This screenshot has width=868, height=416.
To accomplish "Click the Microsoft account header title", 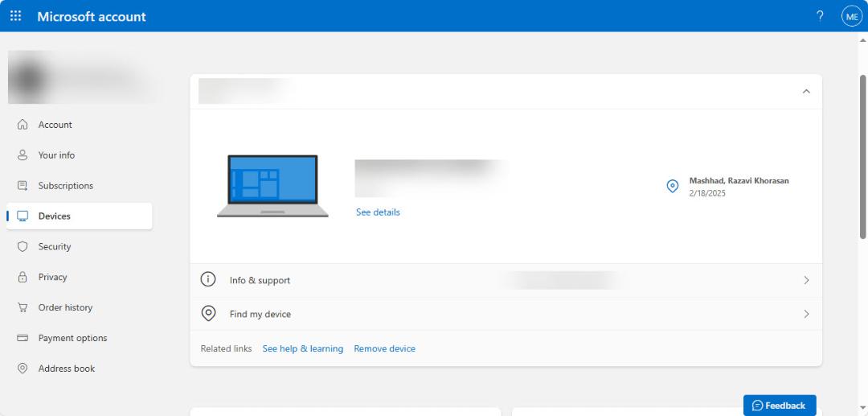I will 92,17.
